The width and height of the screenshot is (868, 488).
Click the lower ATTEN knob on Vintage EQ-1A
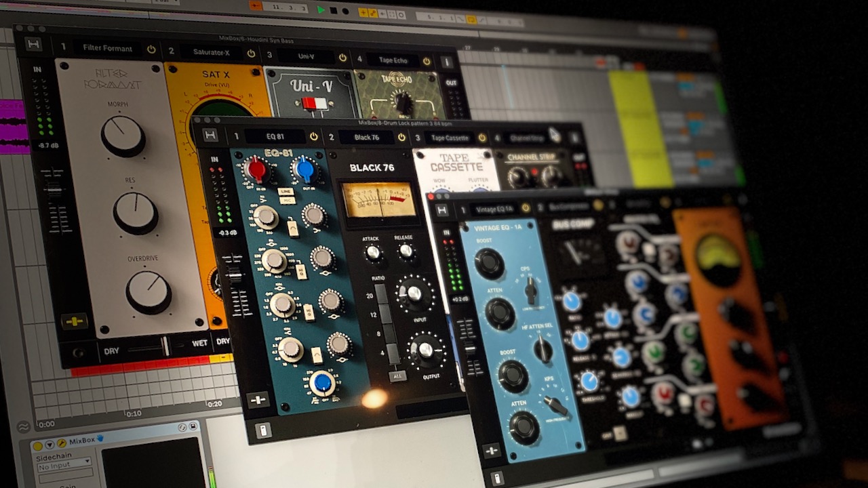coord(524,428)
